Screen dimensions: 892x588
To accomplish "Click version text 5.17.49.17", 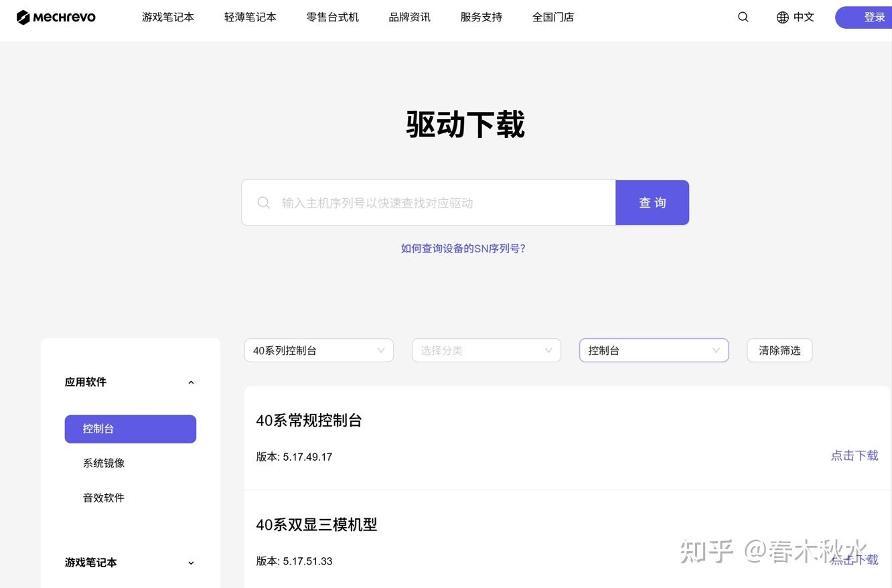I will 307,457.
